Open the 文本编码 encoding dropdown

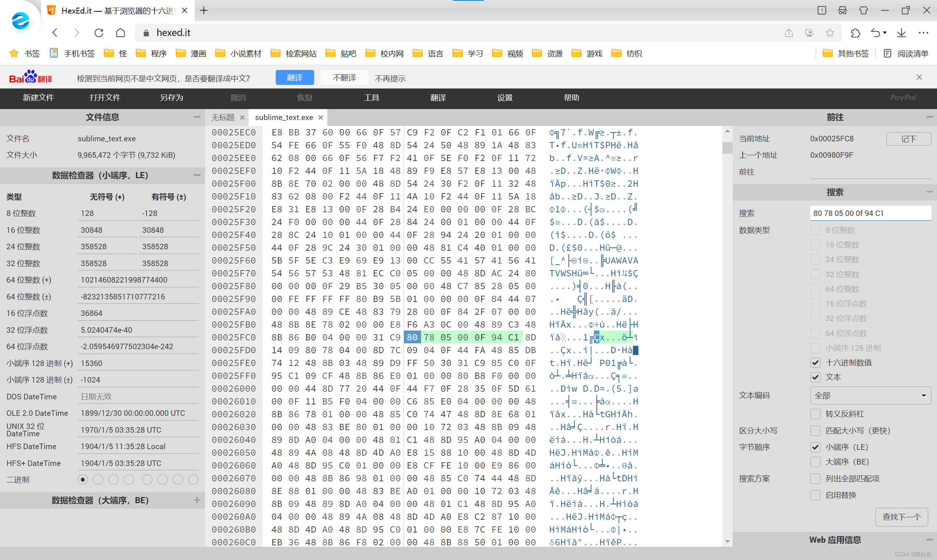[870, 395]
